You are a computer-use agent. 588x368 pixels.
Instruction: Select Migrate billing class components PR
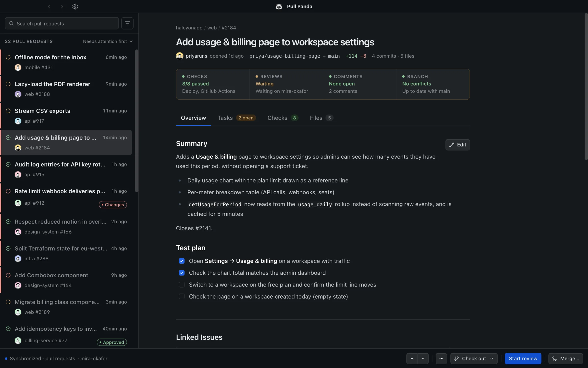click(x=66, y=307)
